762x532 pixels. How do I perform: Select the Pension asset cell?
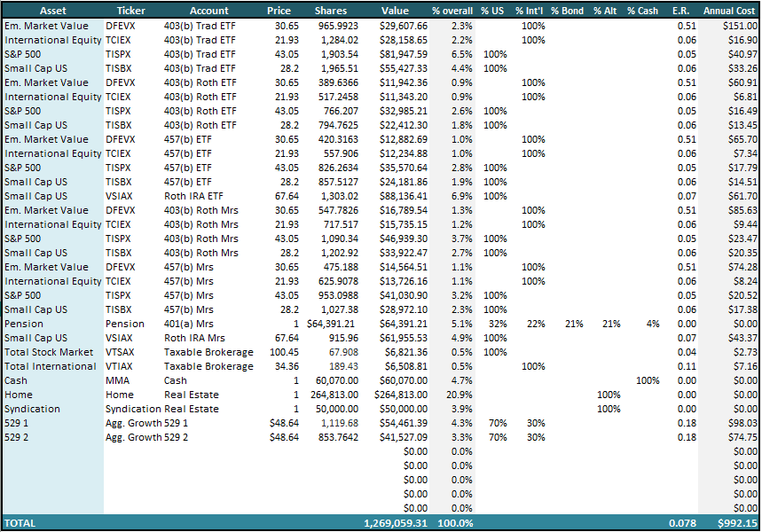pos(24,324)
